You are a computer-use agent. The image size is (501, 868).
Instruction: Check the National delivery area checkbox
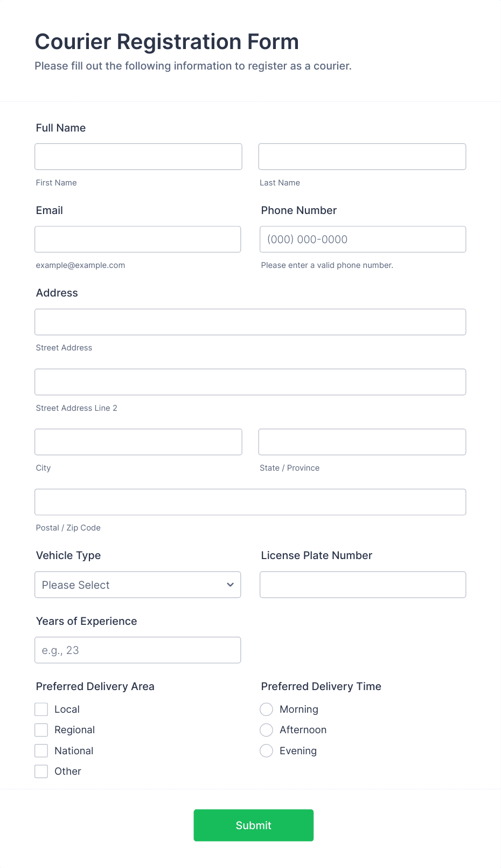tap(41, 750)
